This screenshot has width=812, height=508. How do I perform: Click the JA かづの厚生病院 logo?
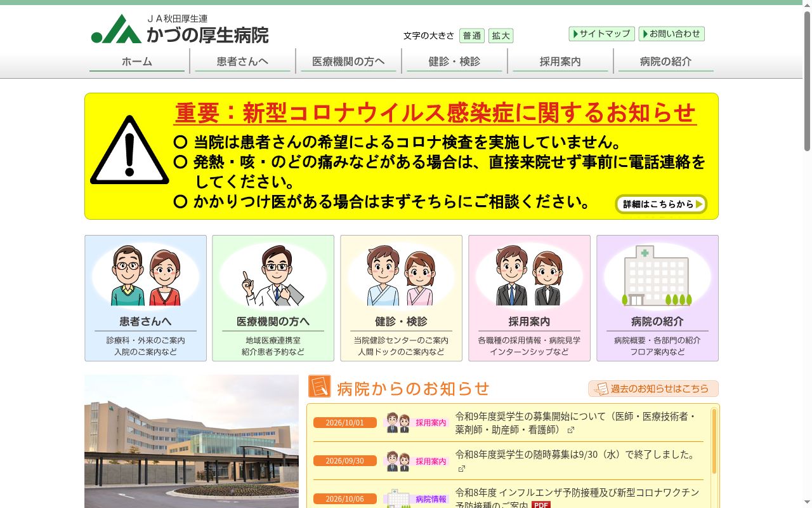(x=180, y=29)
